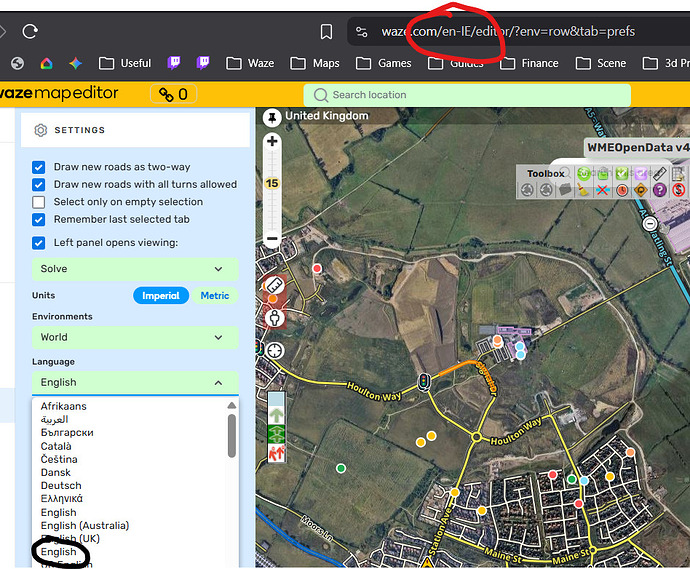This screenshot has height=569, width=690.
Task: Click the red arrows button
Action: [276, 453]
